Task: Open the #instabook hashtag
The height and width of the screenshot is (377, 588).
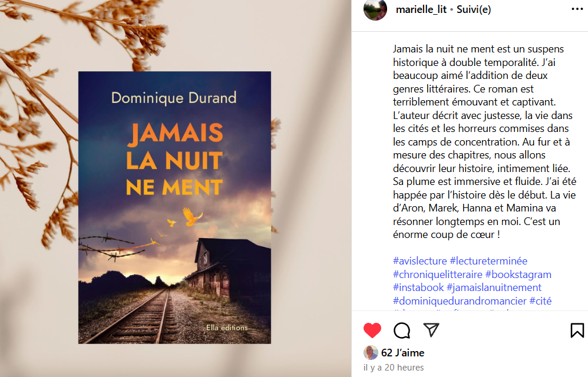Action: click(x=418, y=287)
